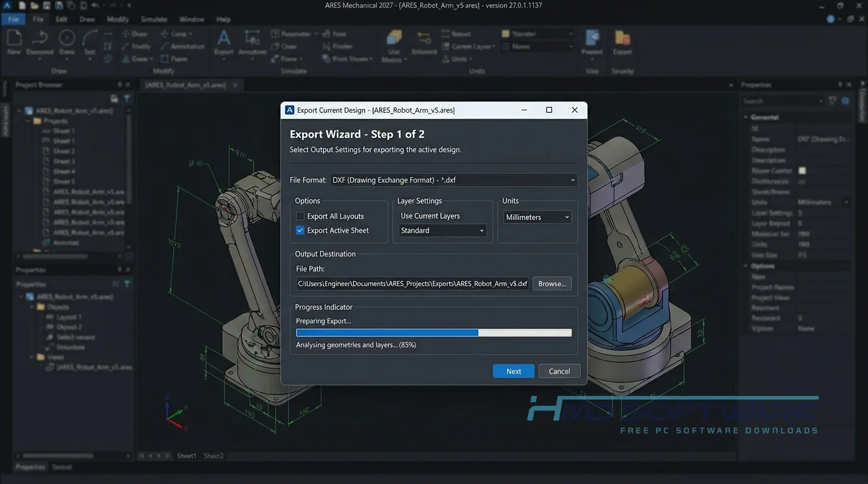
Task: Close the ARES_Robot_Arm_v5.ares document tab
Action: tap(235, 84)
